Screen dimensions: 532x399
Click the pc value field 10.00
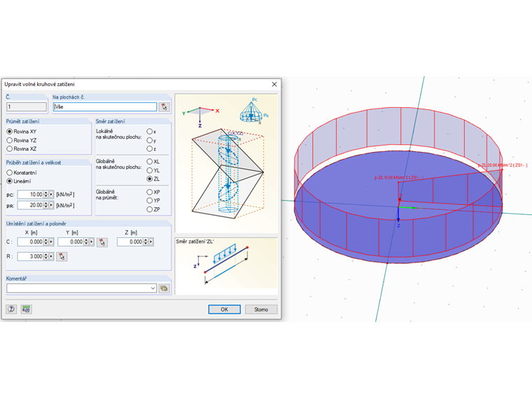(30, 195)
